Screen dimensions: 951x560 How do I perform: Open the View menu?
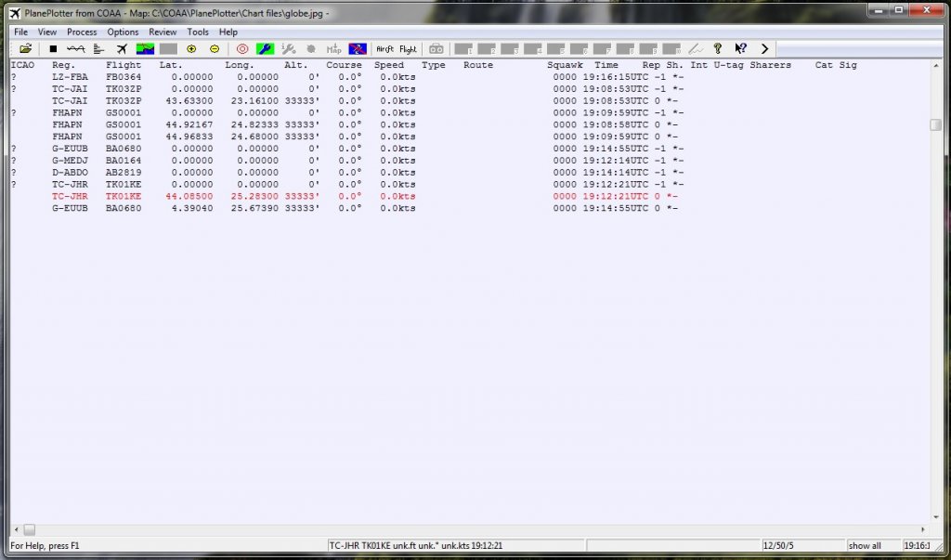[47, 33]
